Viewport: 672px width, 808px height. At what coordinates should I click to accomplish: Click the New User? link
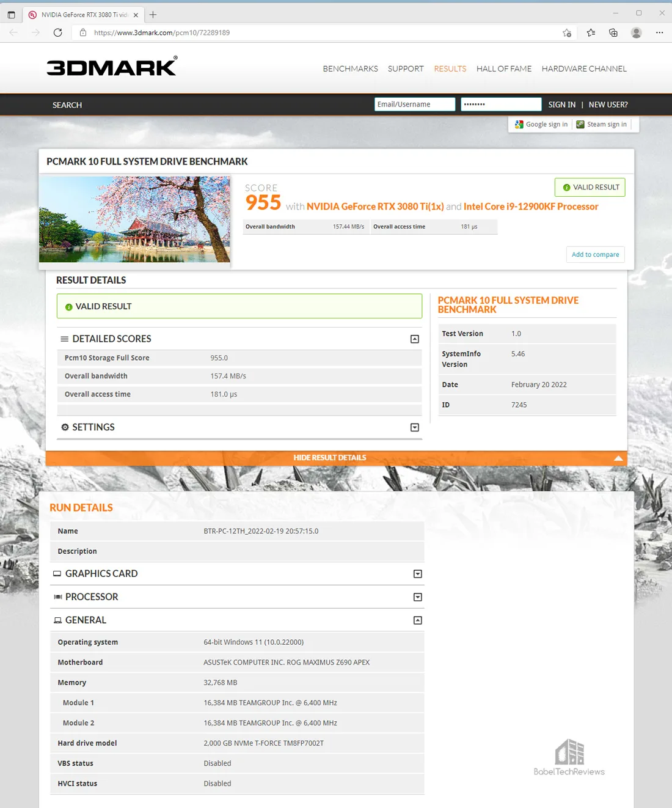[608, 105]
